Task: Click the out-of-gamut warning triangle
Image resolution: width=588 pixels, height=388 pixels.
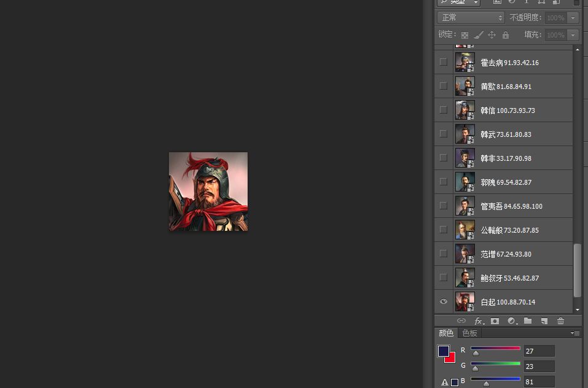Action: coord(445,382)
